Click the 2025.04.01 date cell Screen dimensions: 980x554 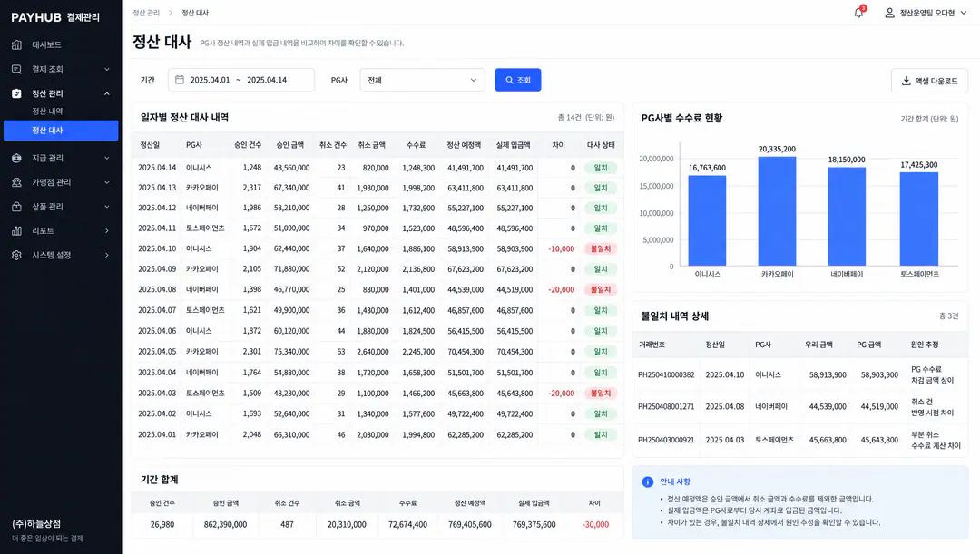[157, 434]
